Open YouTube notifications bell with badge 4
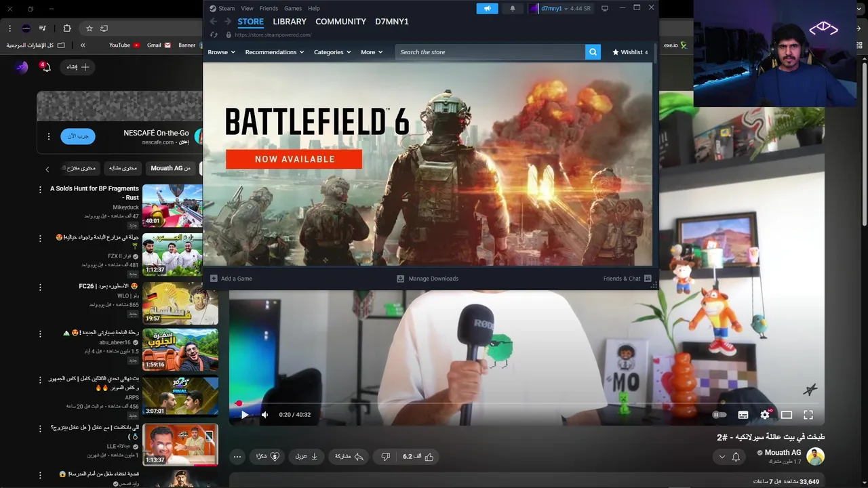This screenshot has width=868, height=488. 45,67
